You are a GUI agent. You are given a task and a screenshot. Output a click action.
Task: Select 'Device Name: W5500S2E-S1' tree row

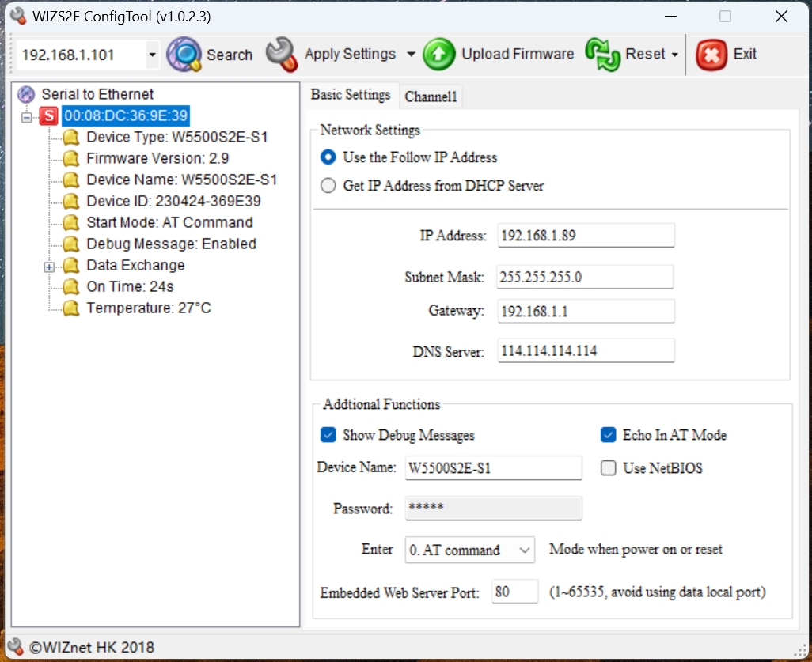(182, 180)
